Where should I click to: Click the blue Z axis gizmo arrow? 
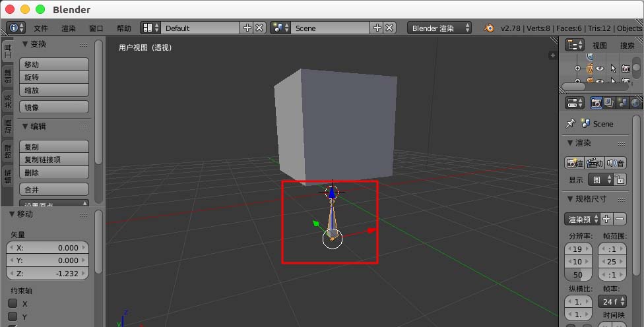(331, 193)
